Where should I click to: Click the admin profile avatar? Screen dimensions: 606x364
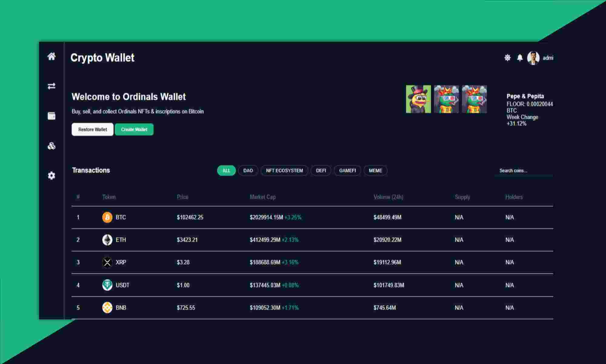coord(533,58)
